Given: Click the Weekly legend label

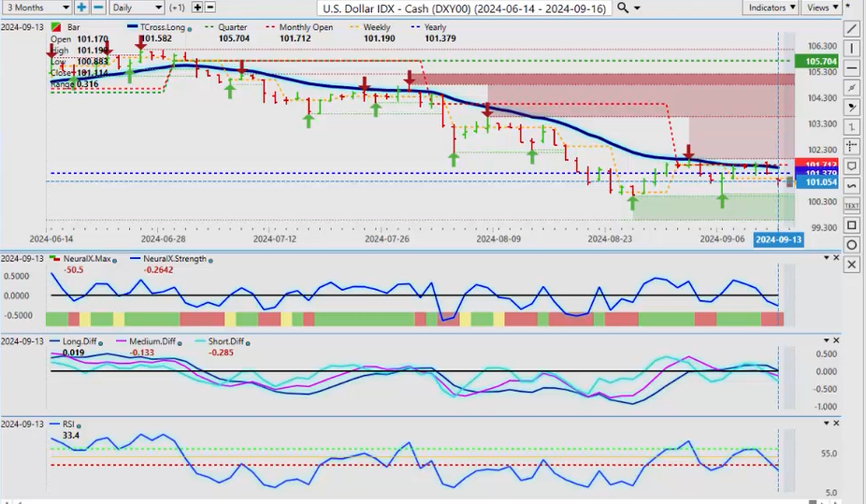Looking at the screenshot, I should click(x=377, y=27).
